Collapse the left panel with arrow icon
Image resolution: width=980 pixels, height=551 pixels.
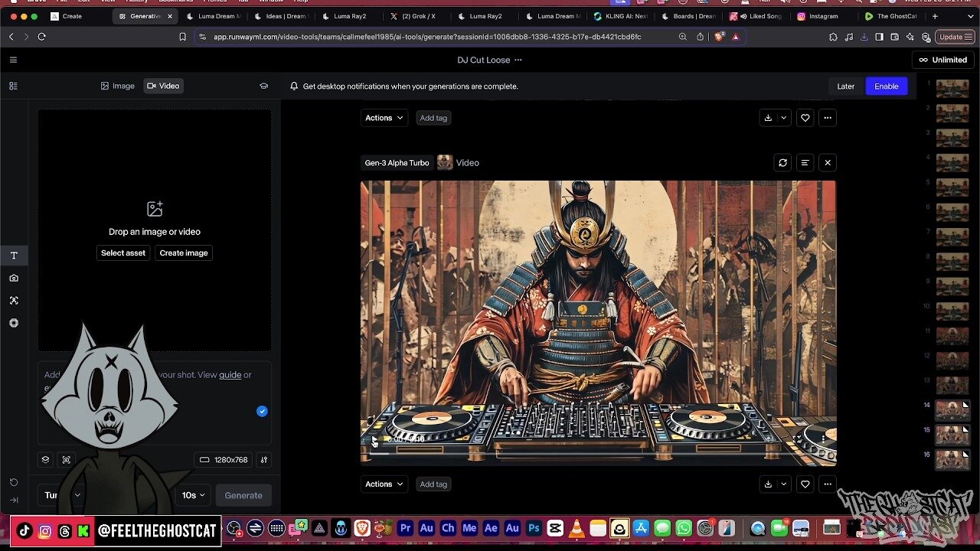click(14, 500)
